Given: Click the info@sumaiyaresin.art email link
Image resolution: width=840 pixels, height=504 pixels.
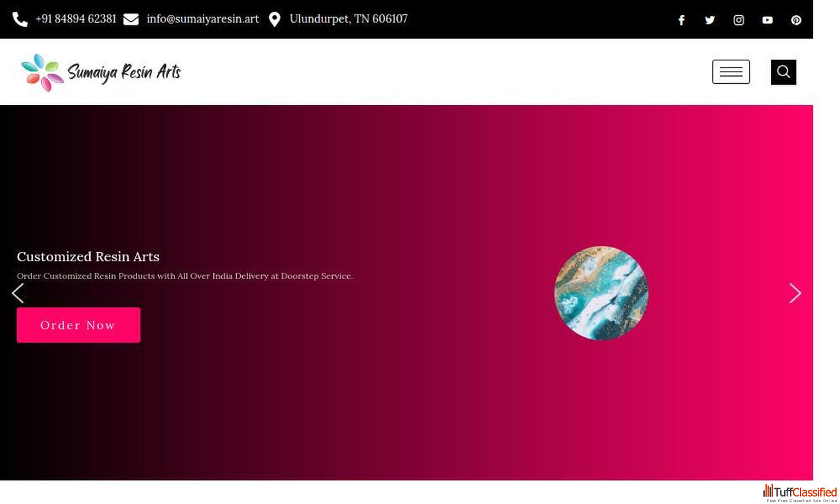Looking at the screenshot, I should click(x=202, y=19).
